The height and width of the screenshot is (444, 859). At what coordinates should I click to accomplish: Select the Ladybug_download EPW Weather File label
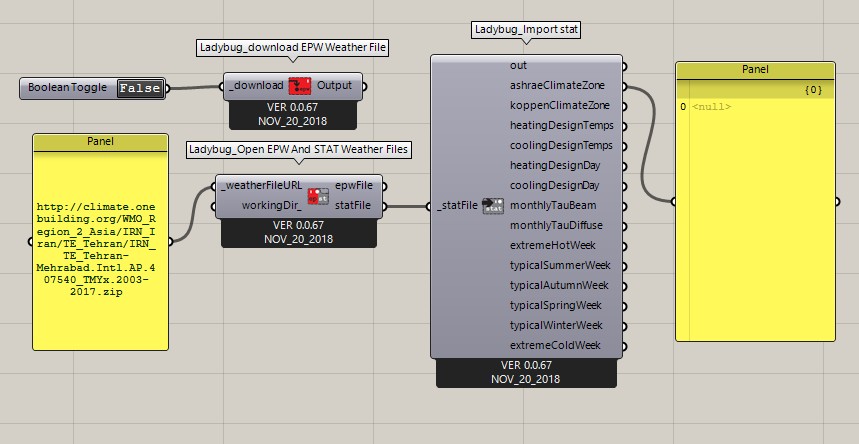293,48
